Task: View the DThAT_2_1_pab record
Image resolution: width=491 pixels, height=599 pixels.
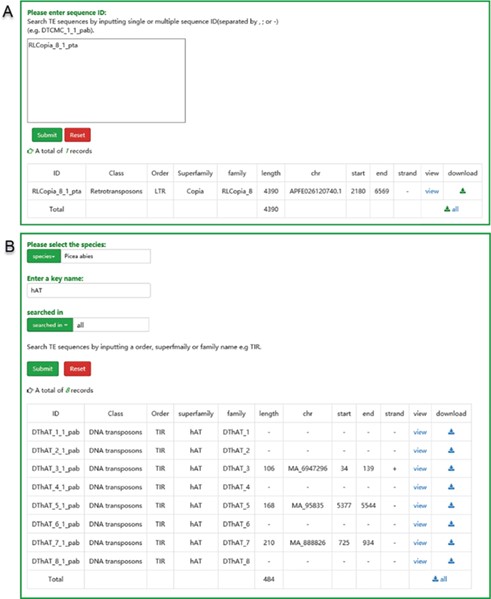Action: (420, 450)
